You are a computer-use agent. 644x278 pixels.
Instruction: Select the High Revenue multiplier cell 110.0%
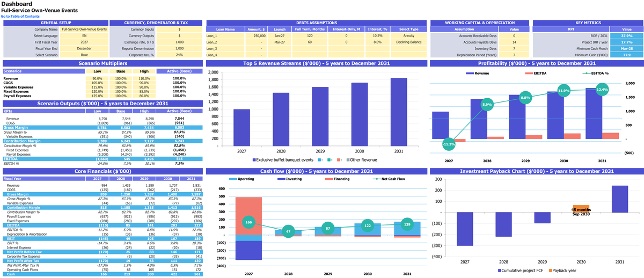tap(144, 78)
